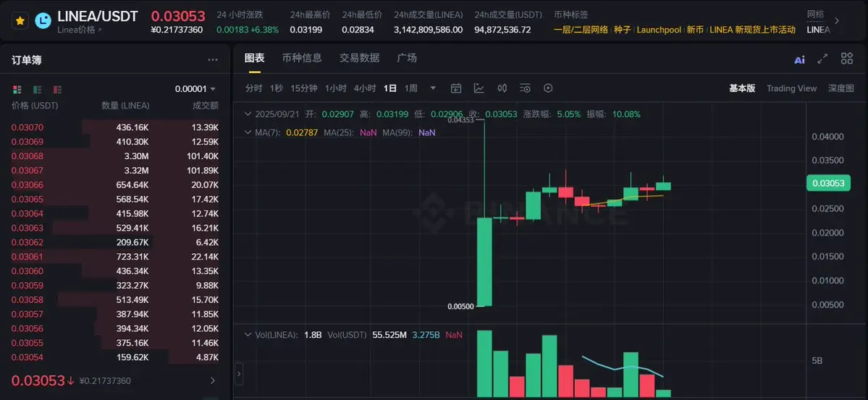Click the hexagon chart tool icon
Screen dimensions: 868x400
(x=548, y=88)
